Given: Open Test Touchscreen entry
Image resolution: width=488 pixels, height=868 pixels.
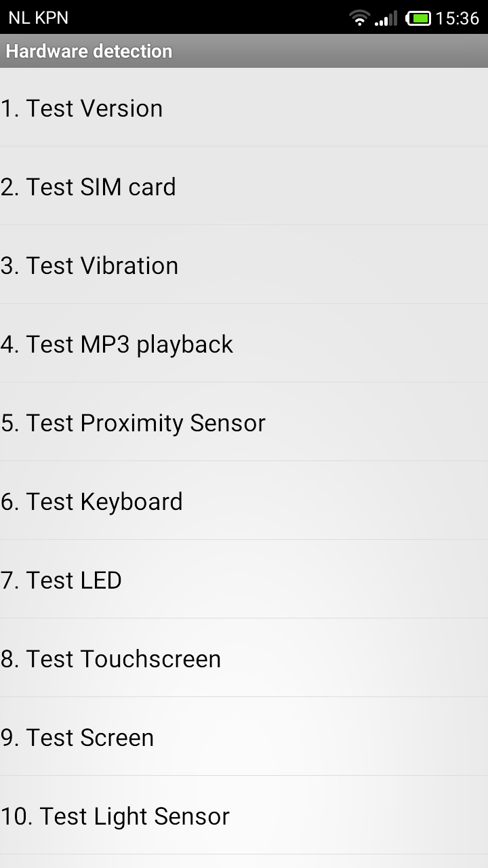Looking at the screenshot, I should coord(244,658).
